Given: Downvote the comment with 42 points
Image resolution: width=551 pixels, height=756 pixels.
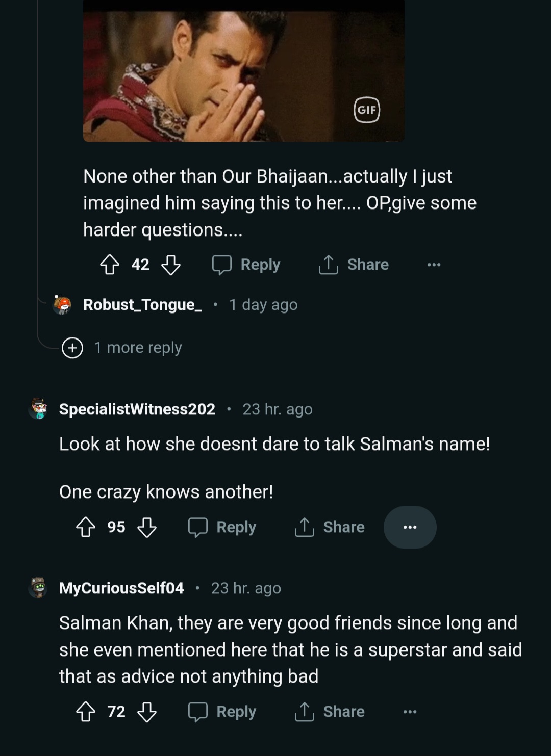Looking at the screenshot, I should click(170, 265).
